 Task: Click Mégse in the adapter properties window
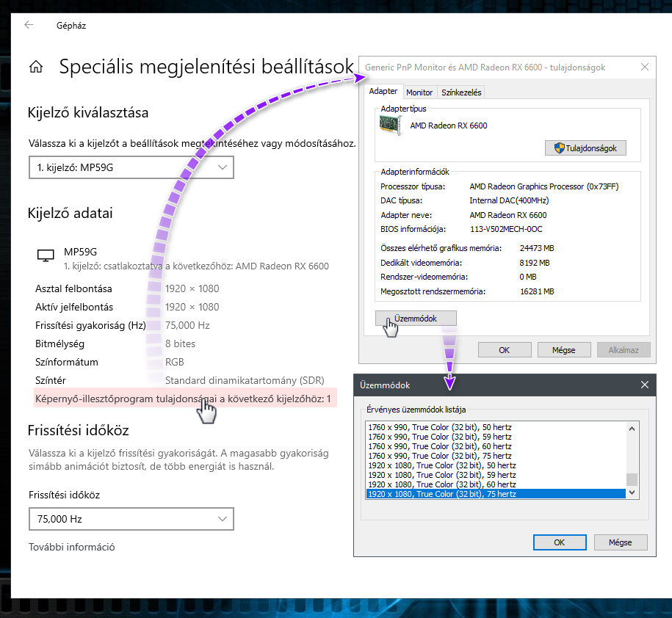(x=563, y=350)
